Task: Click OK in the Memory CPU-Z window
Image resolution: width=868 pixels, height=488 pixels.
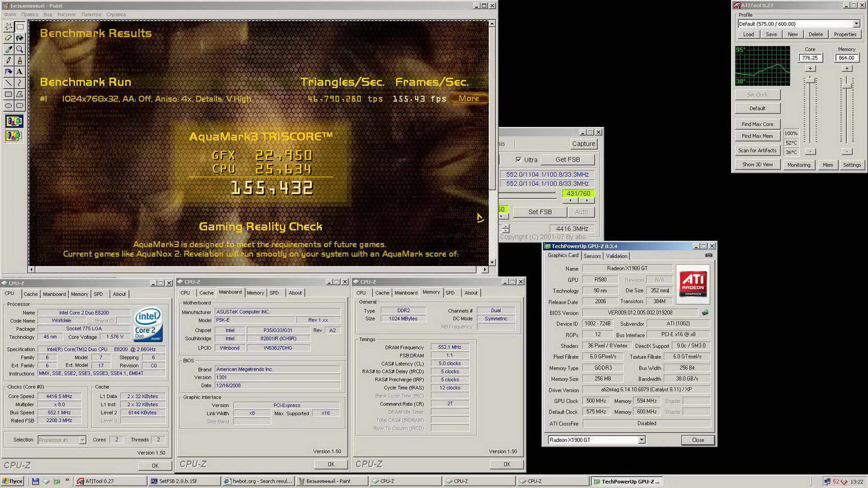Action: [507, 464]
